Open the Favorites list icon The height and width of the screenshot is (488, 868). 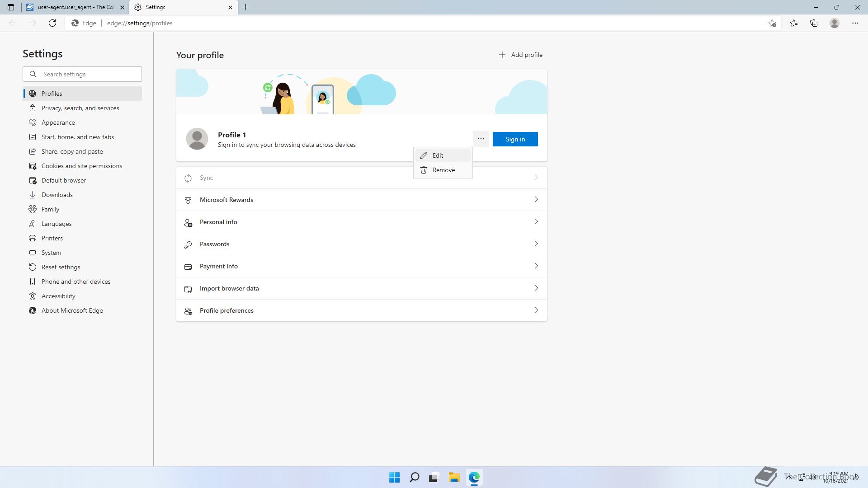pyautogui.click(x=794, y=23)
